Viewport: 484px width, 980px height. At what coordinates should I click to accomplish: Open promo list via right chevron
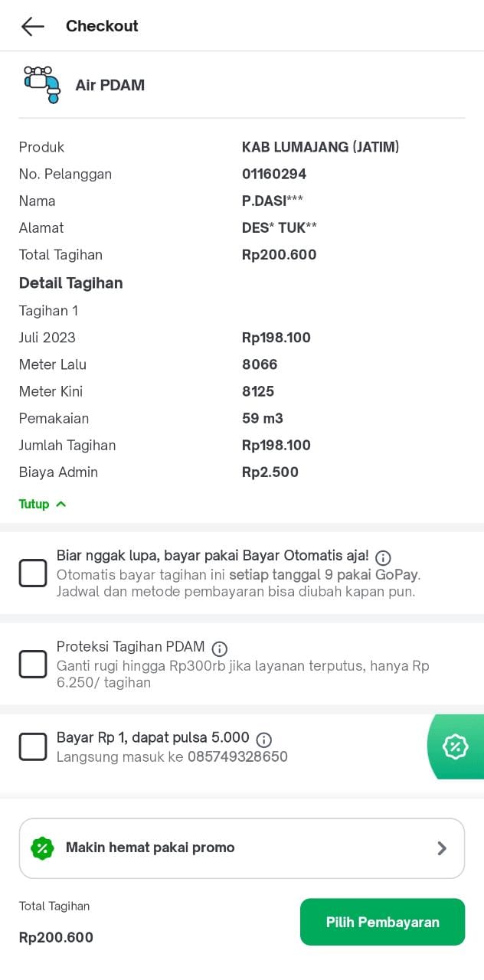[442, 848]
